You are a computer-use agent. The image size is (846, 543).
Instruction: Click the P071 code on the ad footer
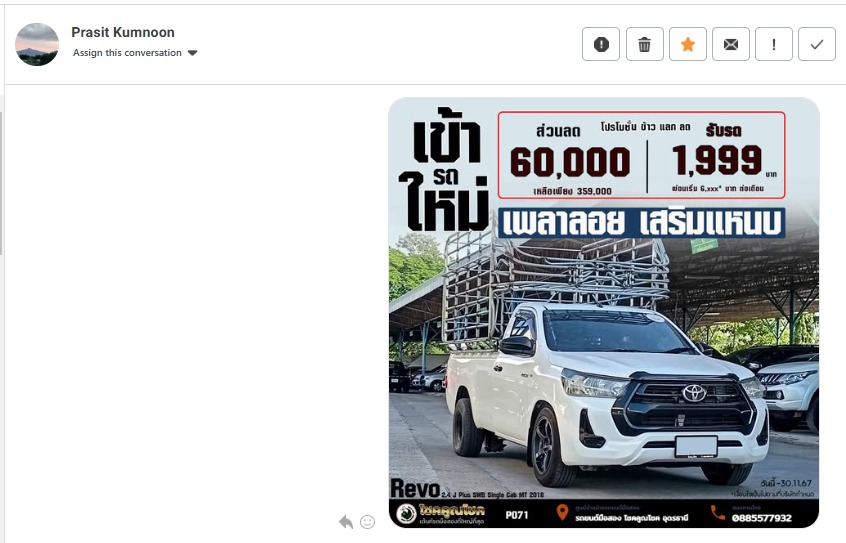point(516,515)
